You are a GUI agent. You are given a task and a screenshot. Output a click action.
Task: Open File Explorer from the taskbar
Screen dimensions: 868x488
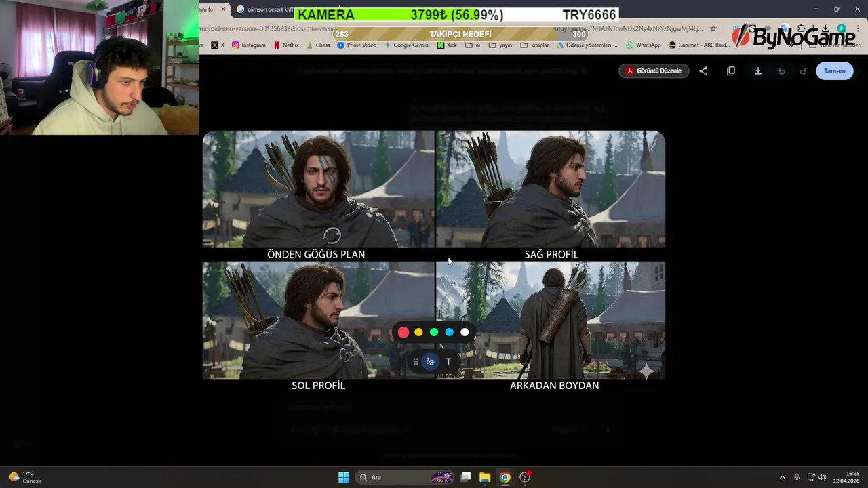coord(485,477)
